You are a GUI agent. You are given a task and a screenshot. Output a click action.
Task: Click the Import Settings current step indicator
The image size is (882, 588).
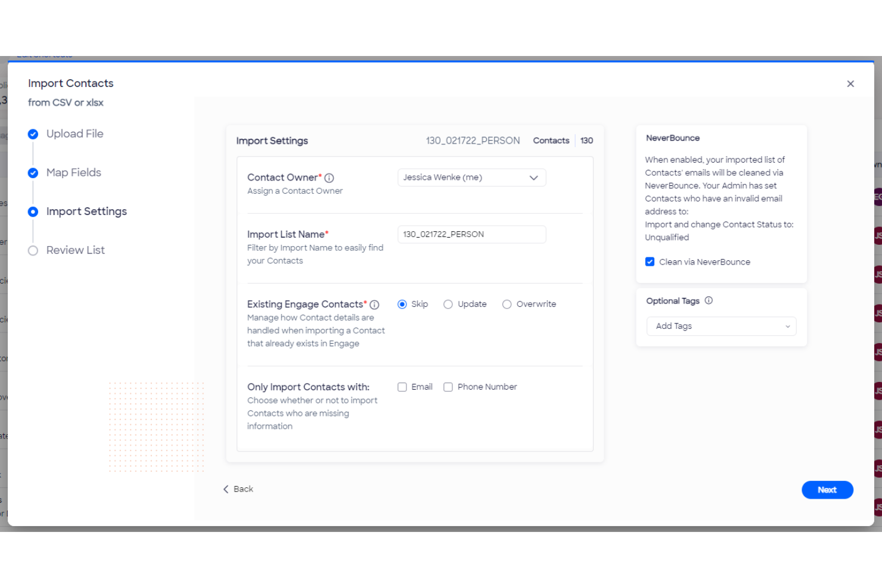[33, 212]
